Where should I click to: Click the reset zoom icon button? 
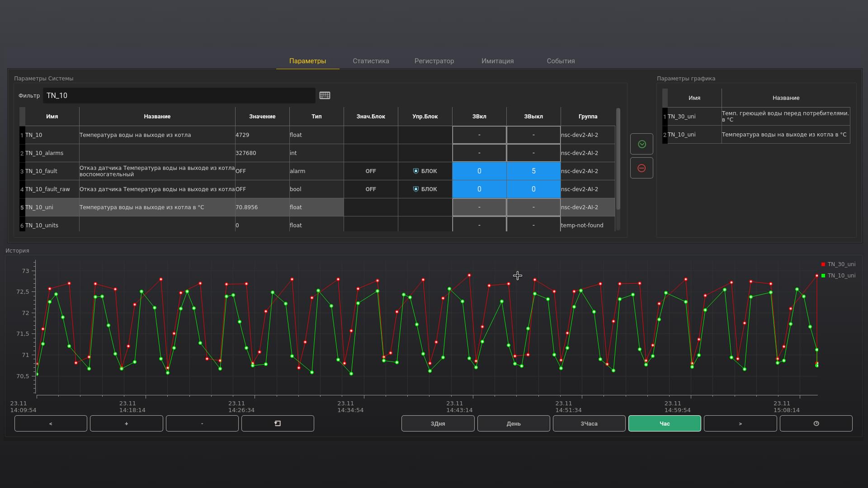coord(278,423)
